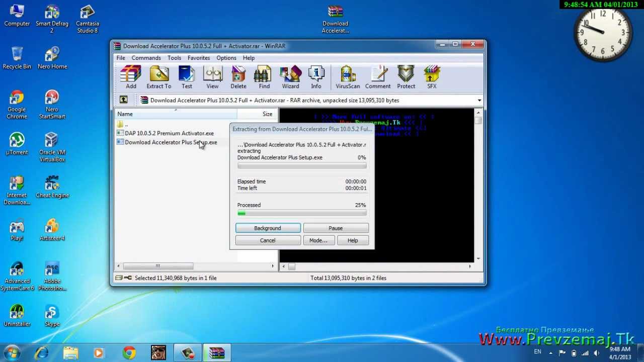The height and width of the screenshot is (362, 644).
Task: Click the WinRAR taskbar button
Action: coord(217,353)
